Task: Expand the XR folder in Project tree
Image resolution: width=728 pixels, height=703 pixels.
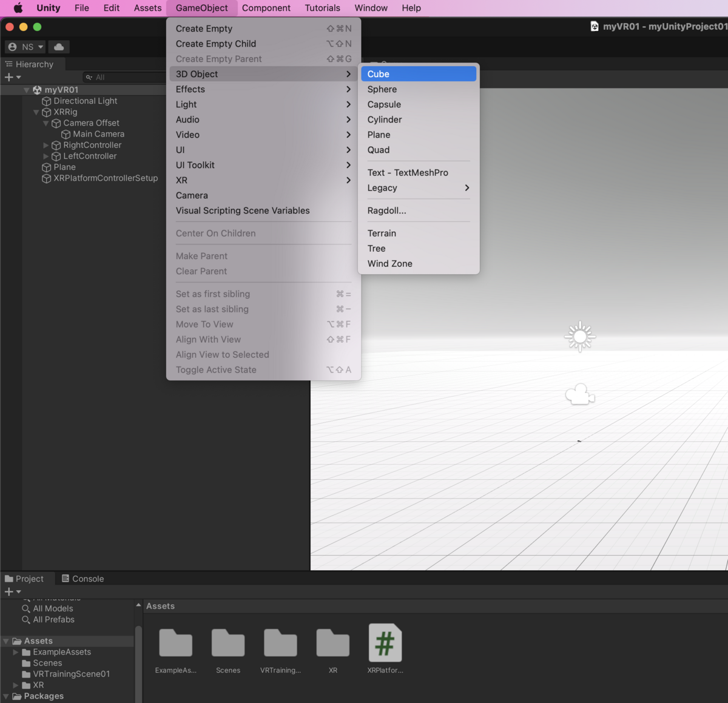Action: [16, 685]
